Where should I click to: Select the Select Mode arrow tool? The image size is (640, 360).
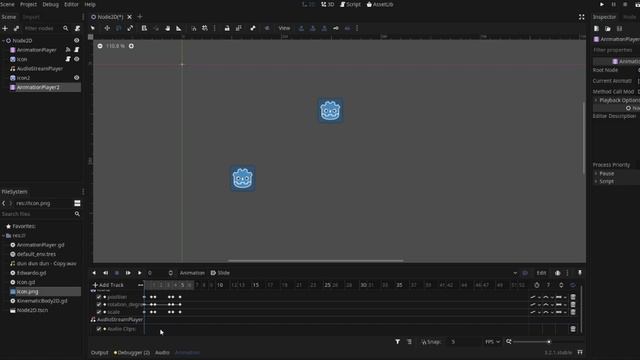(93, 28)
